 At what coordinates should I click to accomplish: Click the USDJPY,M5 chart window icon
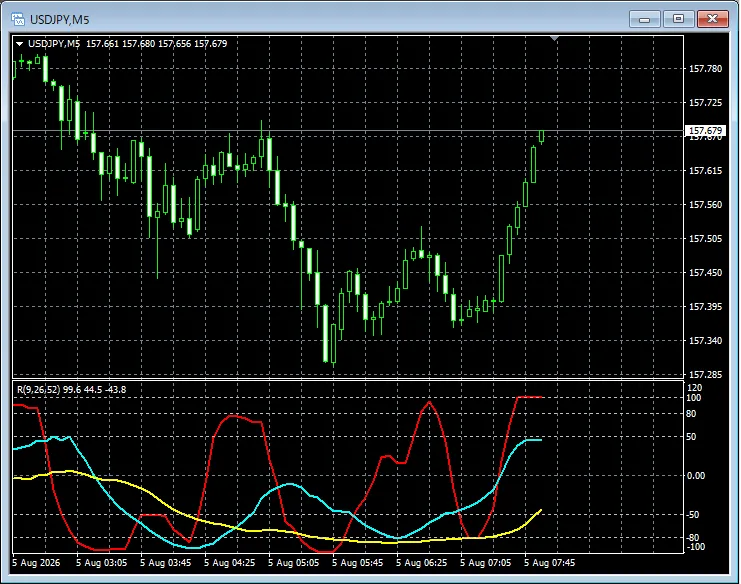coord(18,19)
